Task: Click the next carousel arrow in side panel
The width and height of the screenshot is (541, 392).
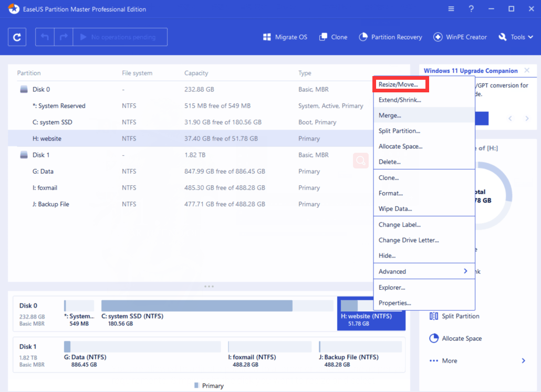Action: click(x=527, y=118)
